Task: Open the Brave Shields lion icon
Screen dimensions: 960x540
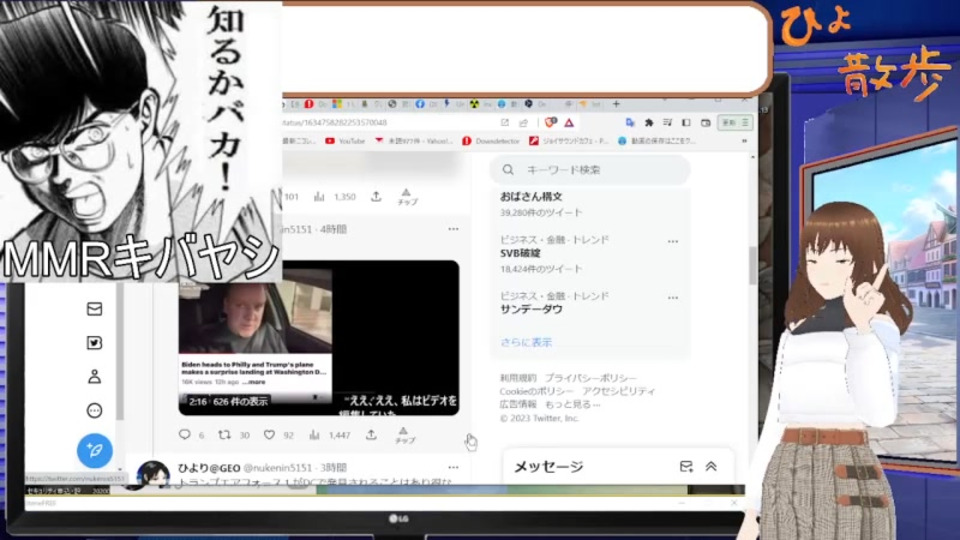Action: point(550,122)
